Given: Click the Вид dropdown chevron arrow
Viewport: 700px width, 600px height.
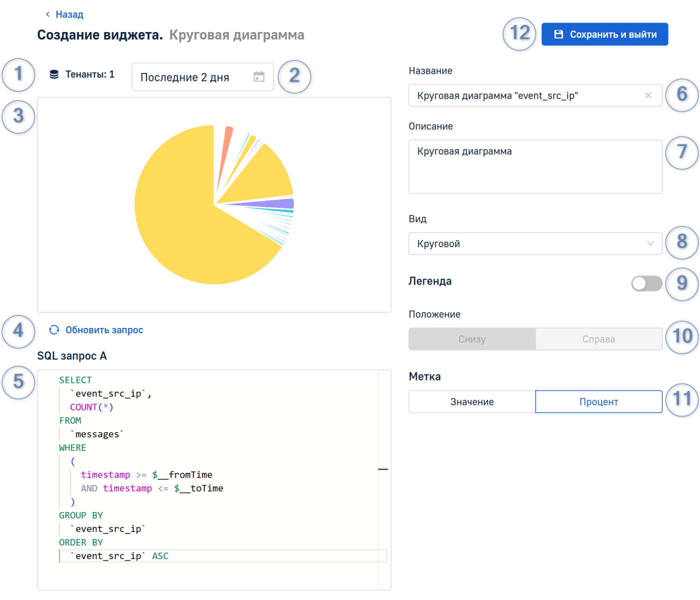Looking at the screenshot, I should 650,243.
